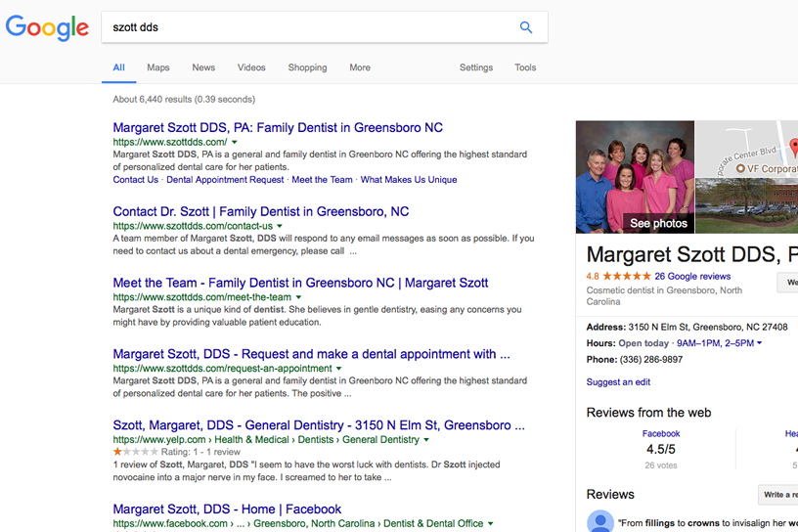Open dropdown arrow beside meet-the-team URL
The width and height of the screenshot is (798, 532).
tap(299, 297)
